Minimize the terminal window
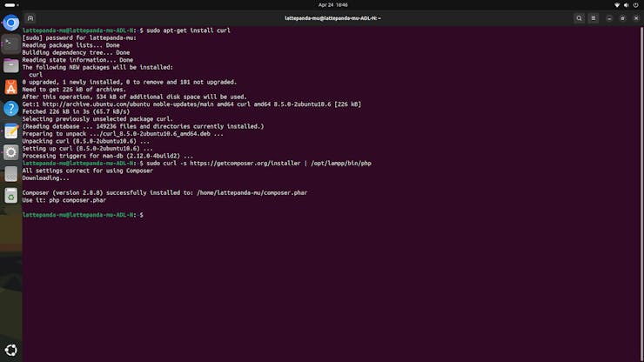 pos(609,18)
